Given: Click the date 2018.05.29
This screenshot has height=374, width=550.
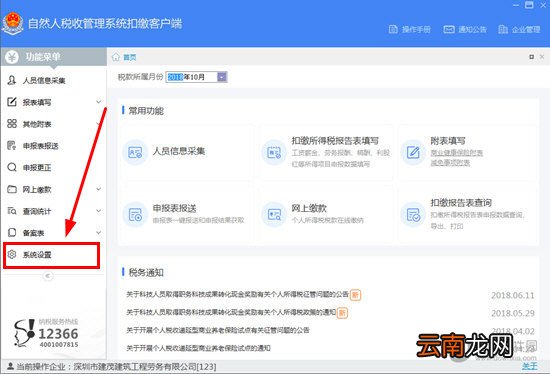Looking at the screenshot, I should click(513, 313).
